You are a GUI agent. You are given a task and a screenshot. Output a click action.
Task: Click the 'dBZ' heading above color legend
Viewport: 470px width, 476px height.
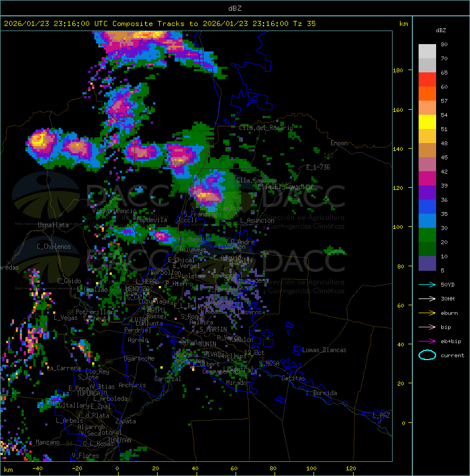coord(441,31)
